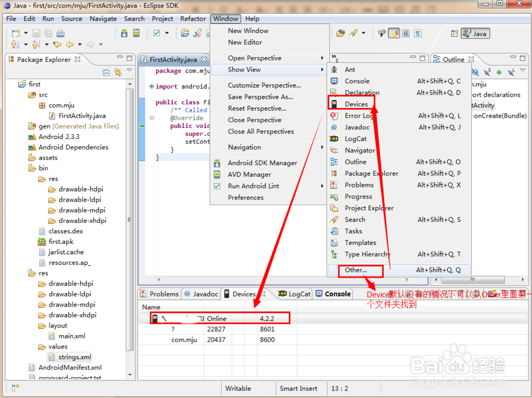Click the Open Type toolbar icon
Image resolution: width=532 pixels, height=398 pixels.
coord(340,33)
